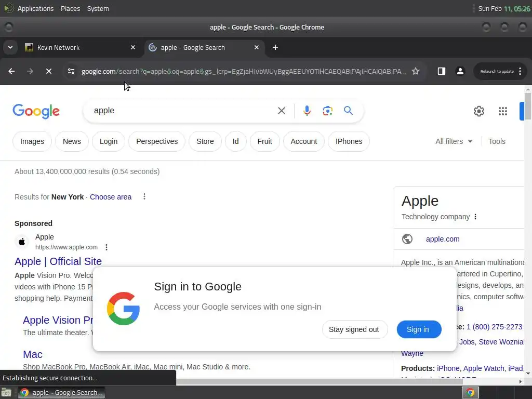Filter results by News
The width and height of the screenshot is (532, 399).
point(72,141)
